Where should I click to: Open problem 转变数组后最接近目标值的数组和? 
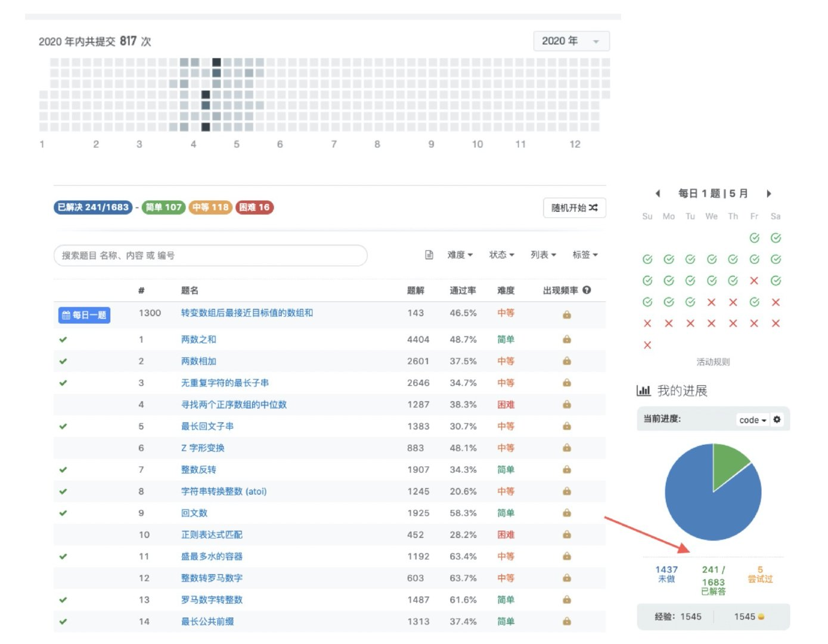247,313
